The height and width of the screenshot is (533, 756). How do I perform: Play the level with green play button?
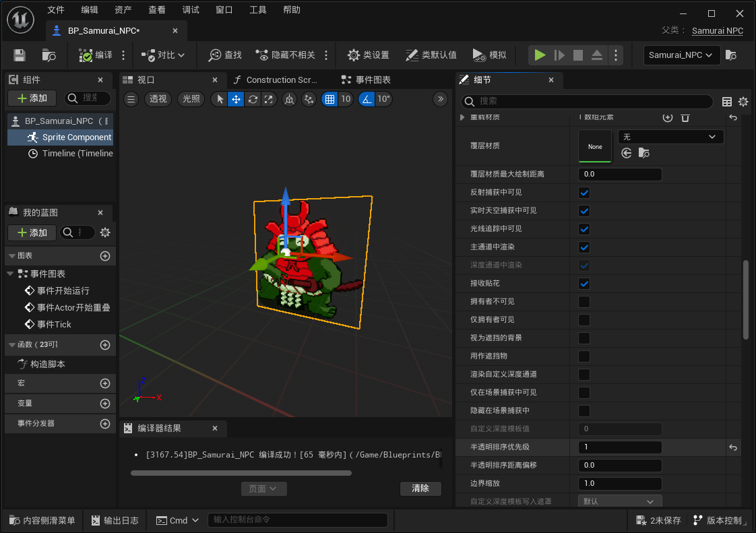pos(540,55)
